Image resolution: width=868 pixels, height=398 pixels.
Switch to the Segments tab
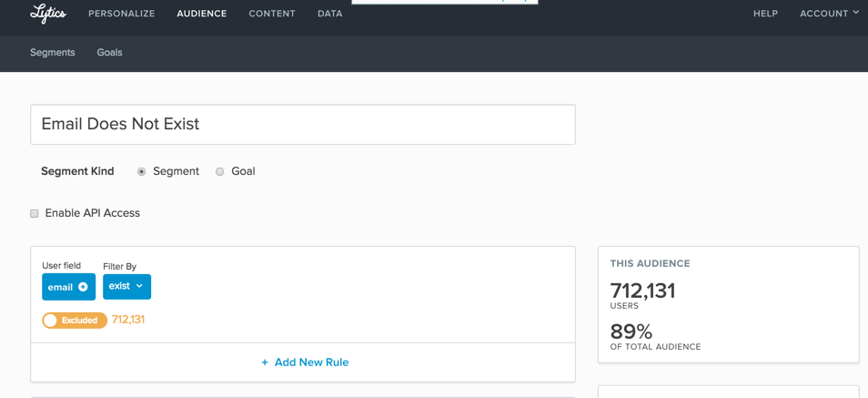tap(53, 53)
